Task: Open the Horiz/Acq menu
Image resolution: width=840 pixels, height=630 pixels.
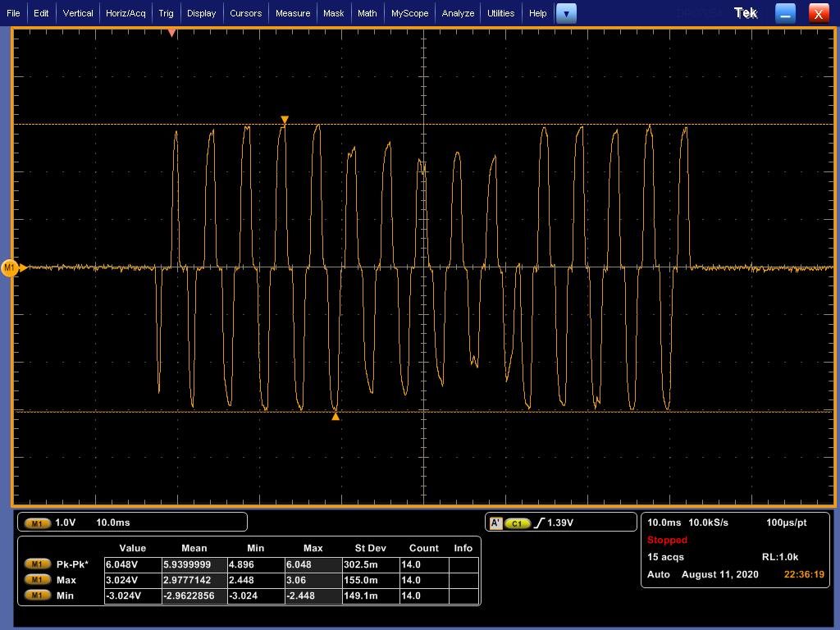Action: point(126,13)
